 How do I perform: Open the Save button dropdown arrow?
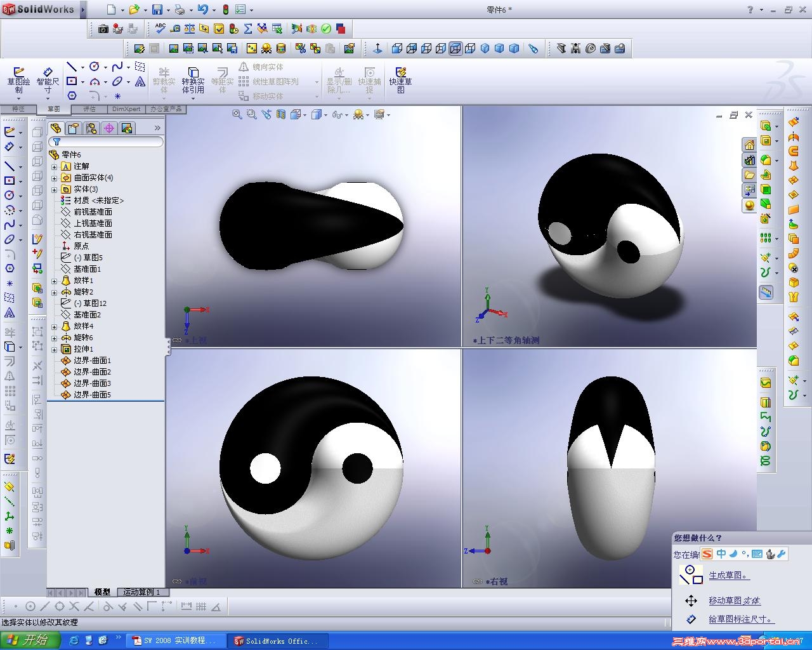pyautogui.click(x=167, y=10)
